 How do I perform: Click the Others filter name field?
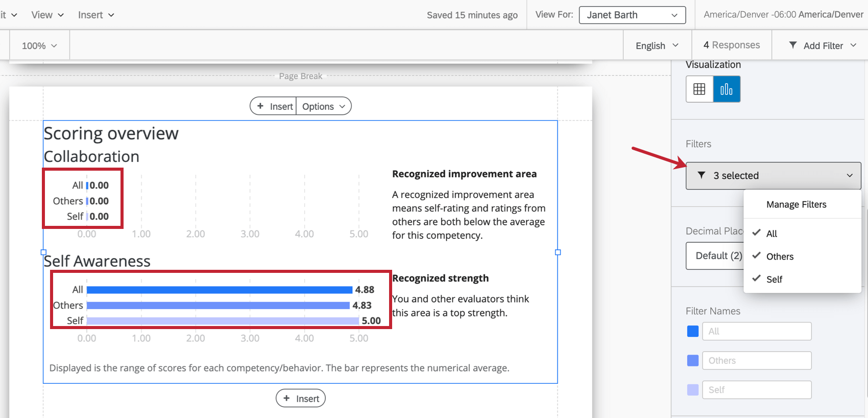pyautogui.click(x=757, y=360)
